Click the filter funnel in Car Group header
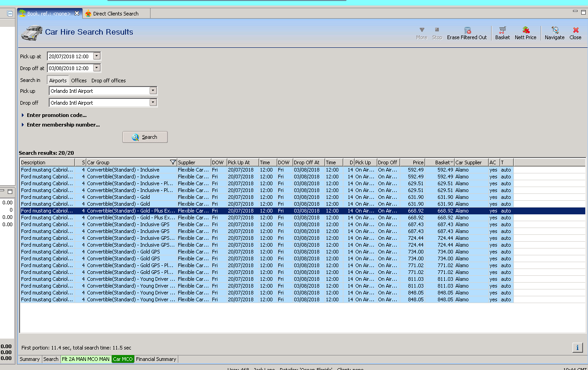This screenshot has width=588, height=370. 173,162
